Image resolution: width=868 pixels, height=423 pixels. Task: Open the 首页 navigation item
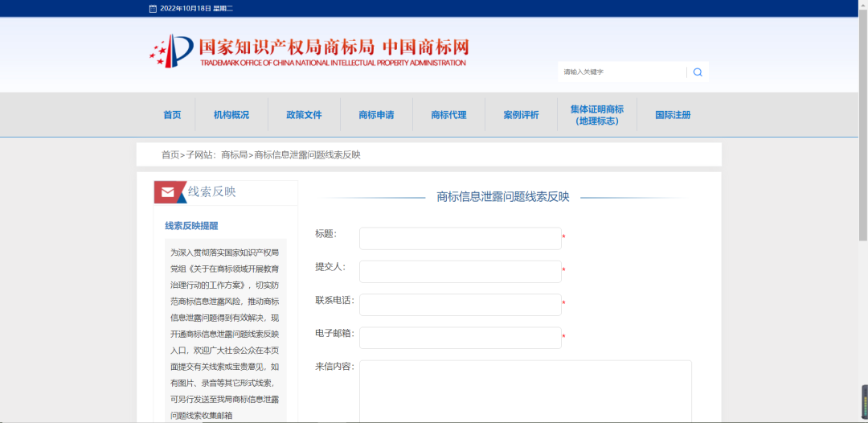point(172,115)
